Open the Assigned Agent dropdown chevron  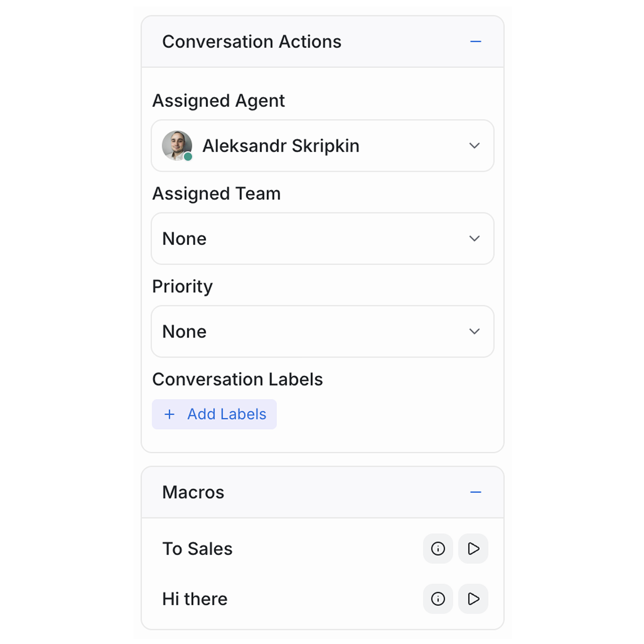point(474,146)
